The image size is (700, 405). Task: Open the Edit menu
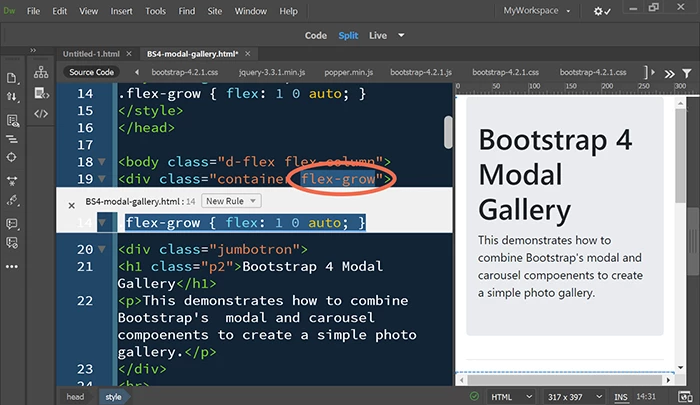[59, 11]
